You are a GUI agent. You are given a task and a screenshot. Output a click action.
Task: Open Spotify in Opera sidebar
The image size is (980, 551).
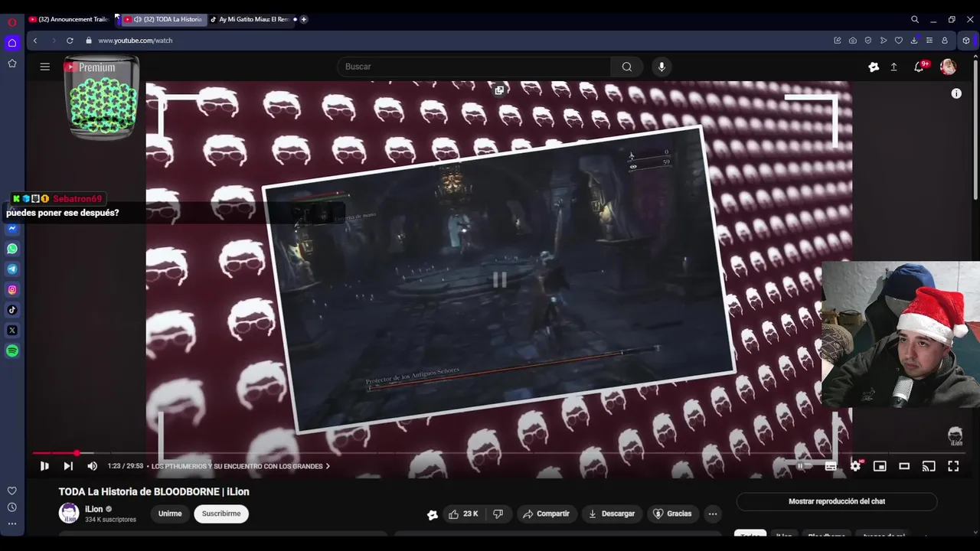[12, 351]
